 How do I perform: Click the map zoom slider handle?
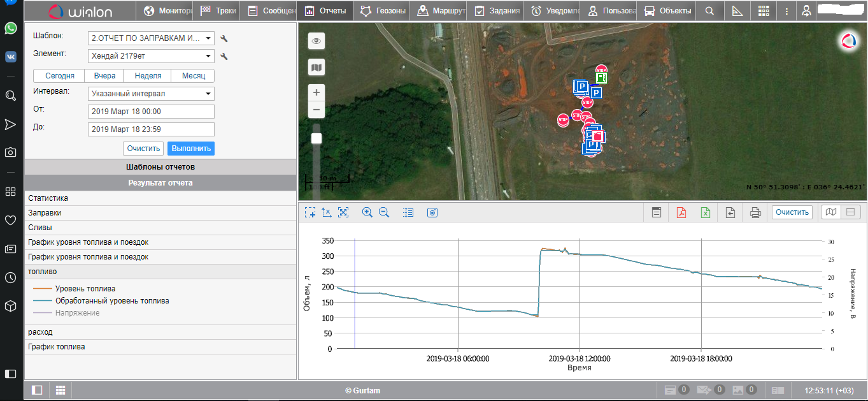pyautogui.click(x=317, y=138)
